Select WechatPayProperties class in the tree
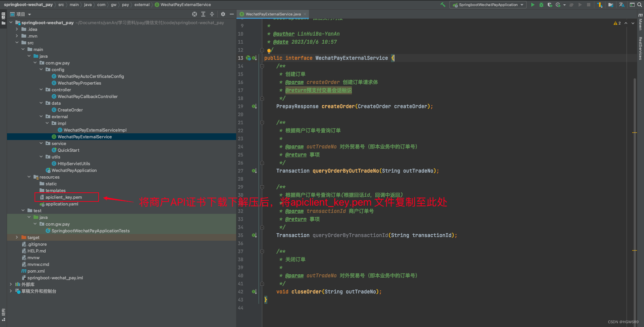644x327 pixels. click(79, 83)
